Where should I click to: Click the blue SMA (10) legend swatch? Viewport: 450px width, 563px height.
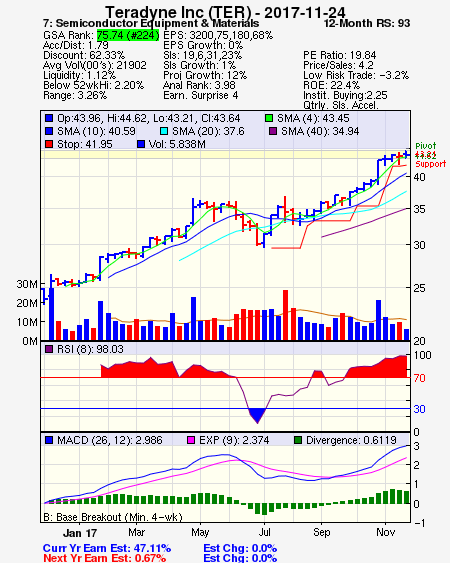point(49,131)
